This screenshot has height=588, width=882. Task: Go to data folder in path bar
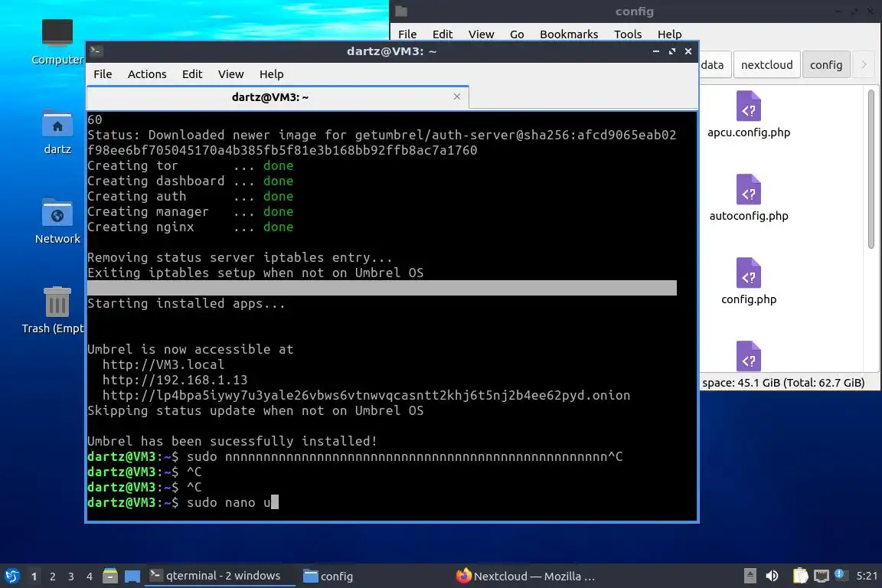[714, 65]
